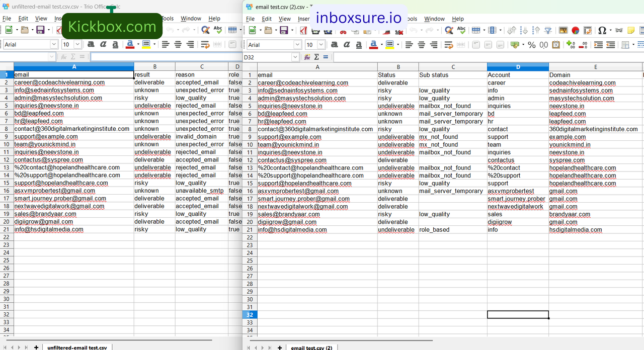Run Spelling check in email test (2) window
644x350 pixels.
coord(461,30)
